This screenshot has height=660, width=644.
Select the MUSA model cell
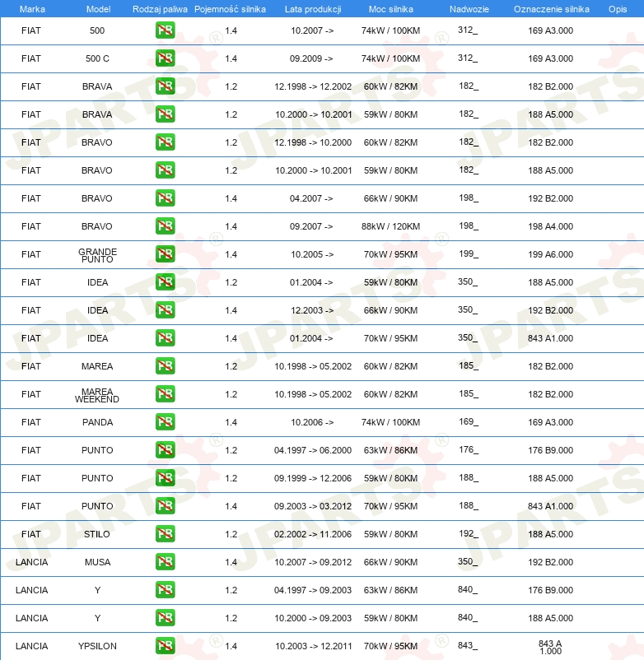pyautogui.click(x=97, y=562)
